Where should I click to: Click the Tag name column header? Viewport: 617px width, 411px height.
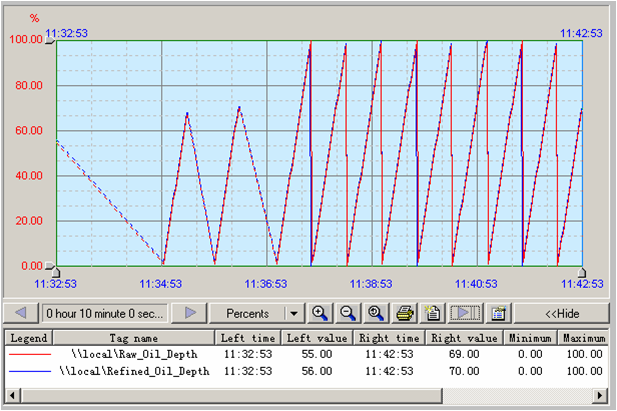(134, 338)
